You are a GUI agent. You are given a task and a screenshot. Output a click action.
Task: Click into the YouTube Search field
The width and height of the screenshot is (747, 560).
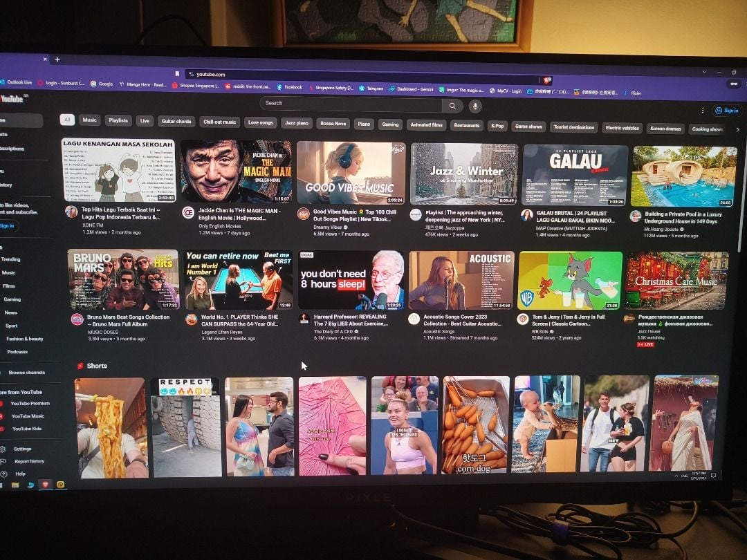click(x=351, y=103)
